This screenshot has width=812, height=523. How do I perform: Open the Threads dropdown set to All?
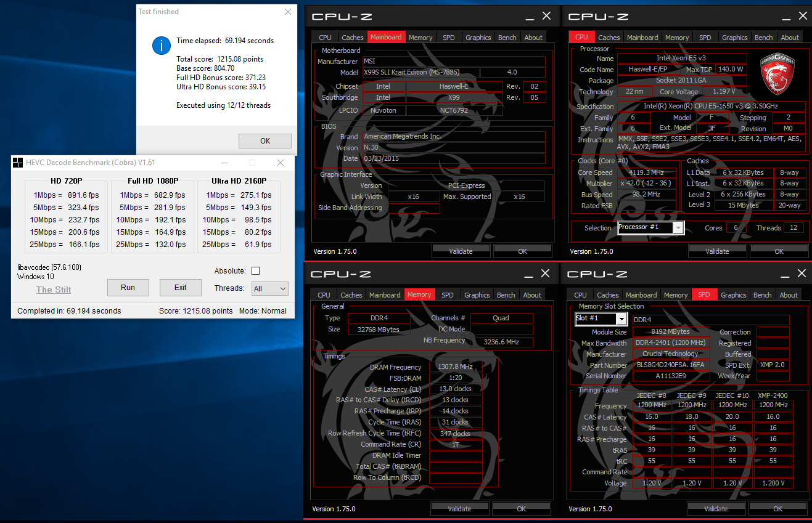click(x=270, y=288)
